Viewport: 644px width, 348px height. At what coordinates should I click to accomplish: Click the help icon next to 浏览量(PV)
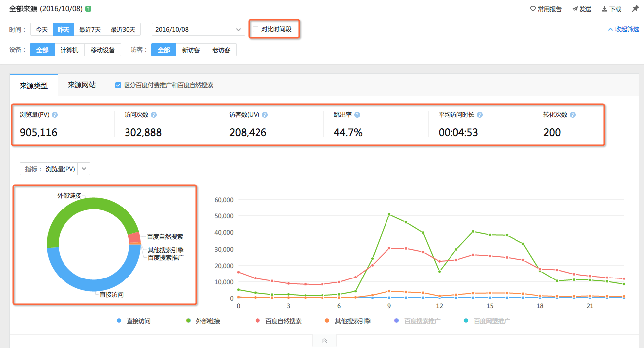tap(55, 115)
